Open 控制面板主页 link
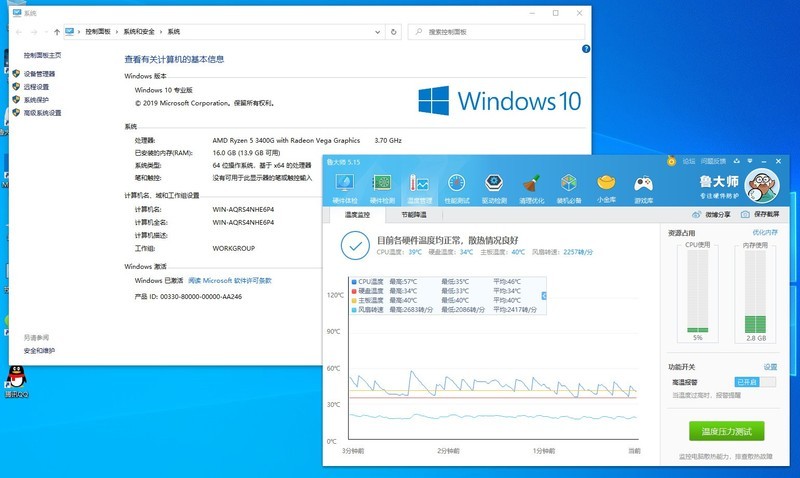Viewport: 800px width, 478px height. [42, 55]
